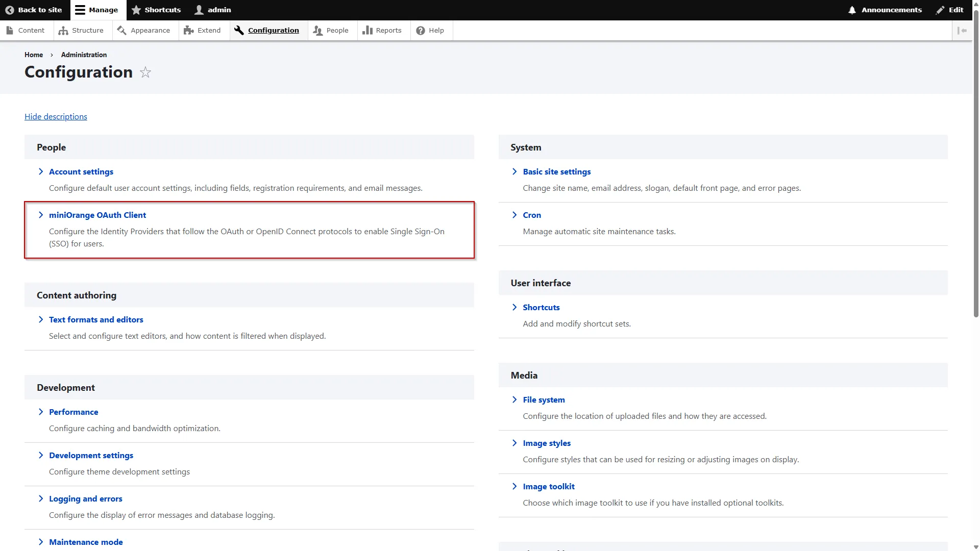Screen dimensions: 980x551
Task: Open Account settings
Action: click(81, 171)
